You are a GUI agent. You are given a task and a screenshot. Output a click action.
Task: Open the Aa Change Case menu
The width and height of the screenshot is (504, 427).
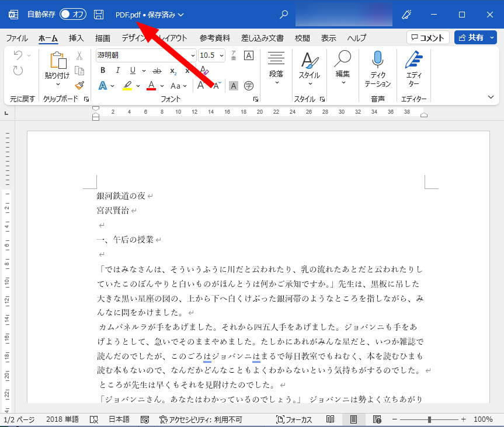(178, 86)
